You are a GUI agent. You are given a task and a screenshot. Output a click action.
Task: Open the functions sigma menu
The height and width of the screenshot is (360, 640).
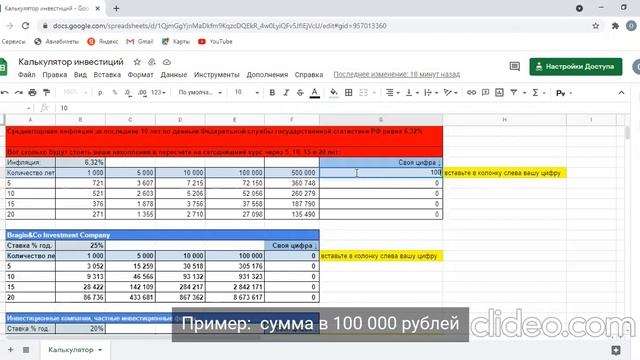pyautogui.click(x=535, y=93)
